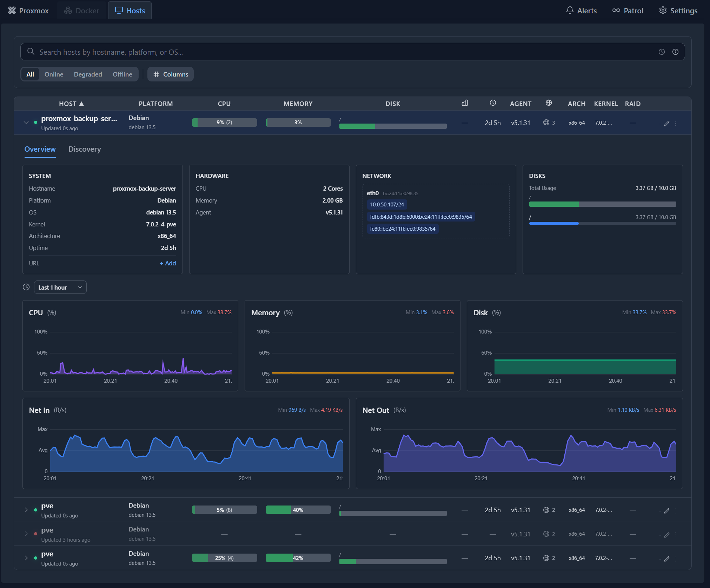The image size is (710, 588).
Task: Click the host search field
Action: (x=352, y=52)
